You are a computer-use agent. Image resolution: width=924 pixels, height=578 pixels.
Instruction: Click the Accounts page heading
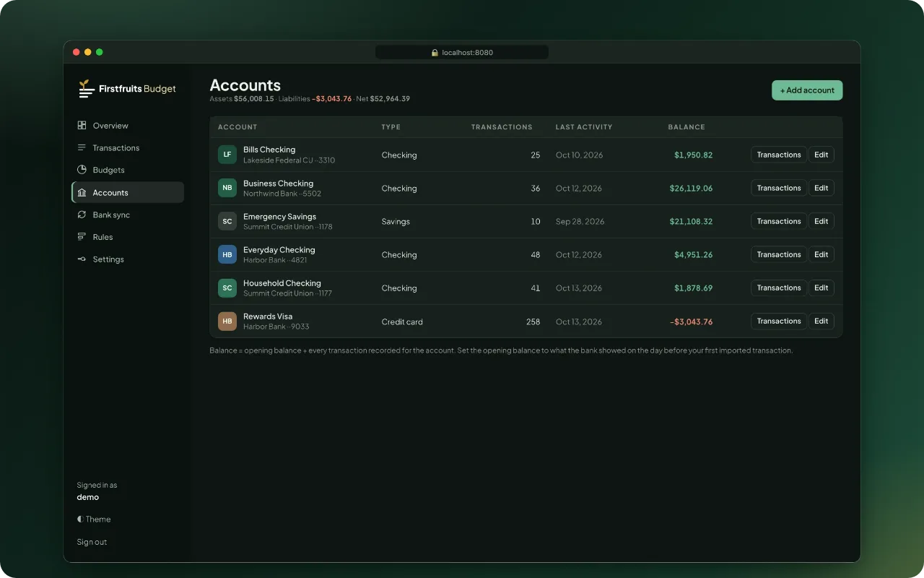coord(245,85)
